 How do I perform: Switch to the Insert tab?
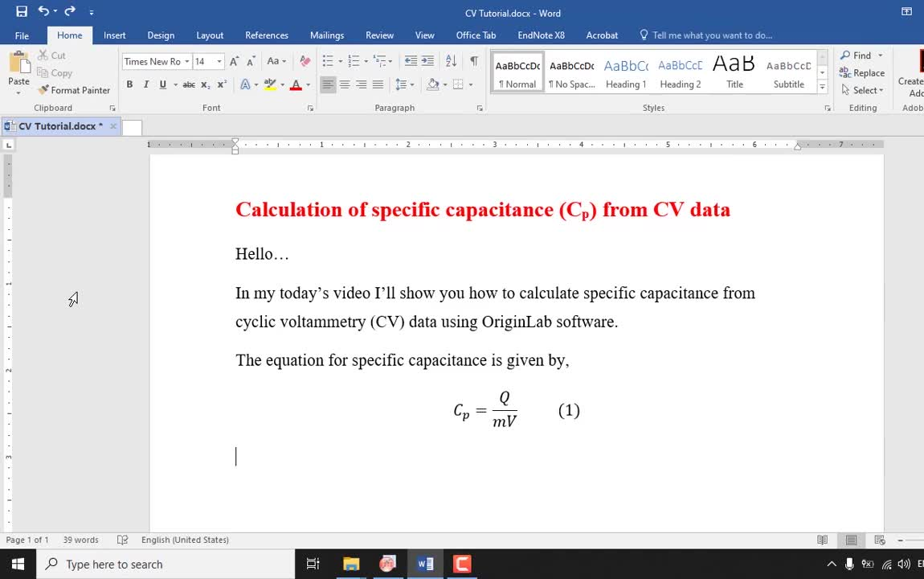114,35
